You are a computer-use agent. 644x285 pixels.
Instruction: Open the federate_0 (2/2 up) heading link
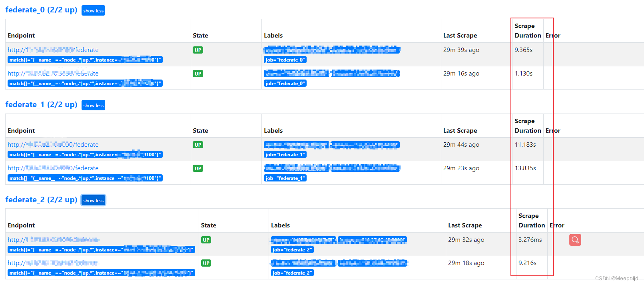[x=41, y=10]
